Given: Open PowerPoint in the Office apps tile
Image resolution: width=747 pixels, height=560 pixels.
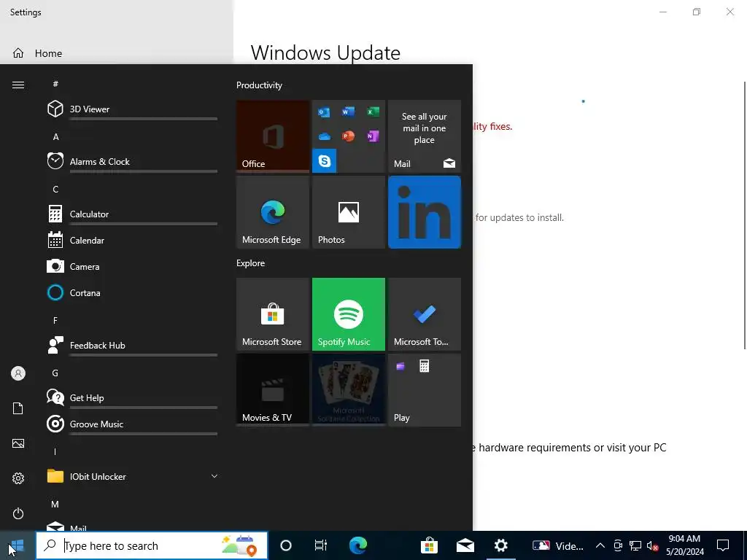Looking at the screenshot, I should 348,136.
